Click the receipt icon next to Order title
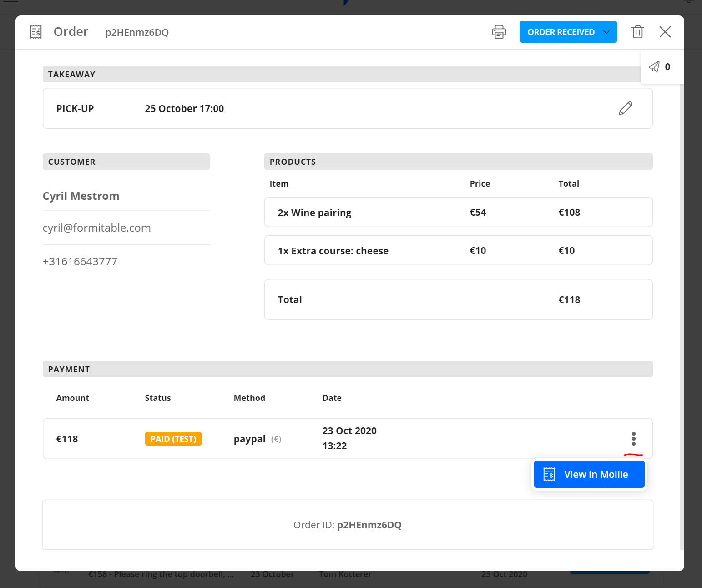702x588 pixels. click(x=36, y=32)
